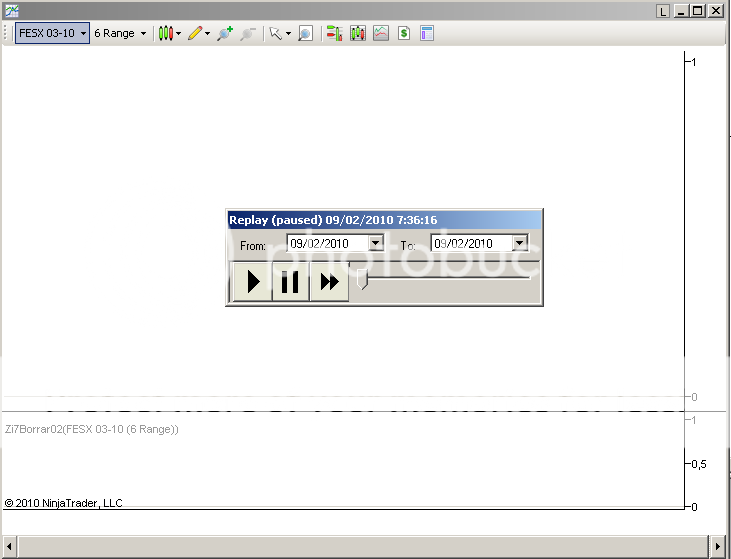731x559 pixels.
Task: Click the zoom-frame magnifier icon
Action: coord(305,33)
